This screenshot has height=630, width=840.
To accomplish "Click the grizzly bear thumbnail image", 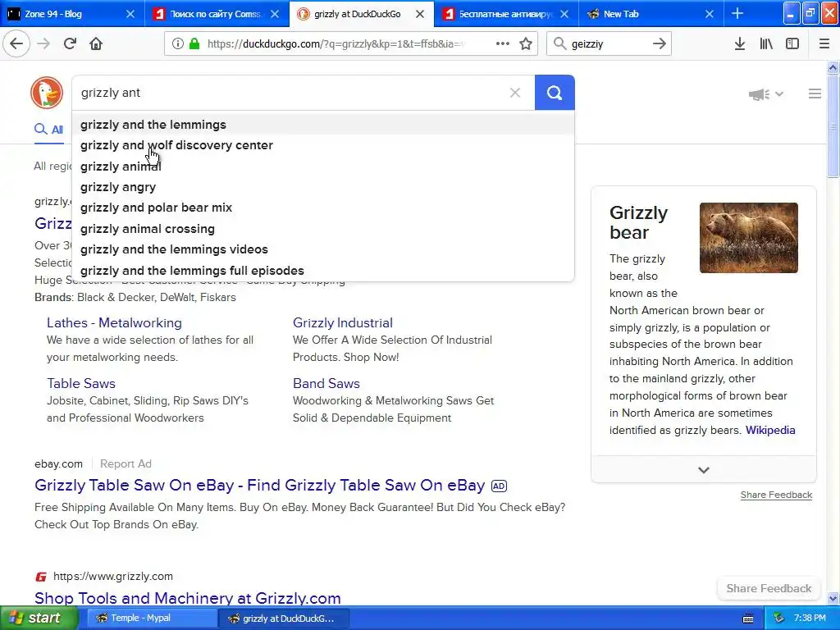I will click(x=748, y=238).
